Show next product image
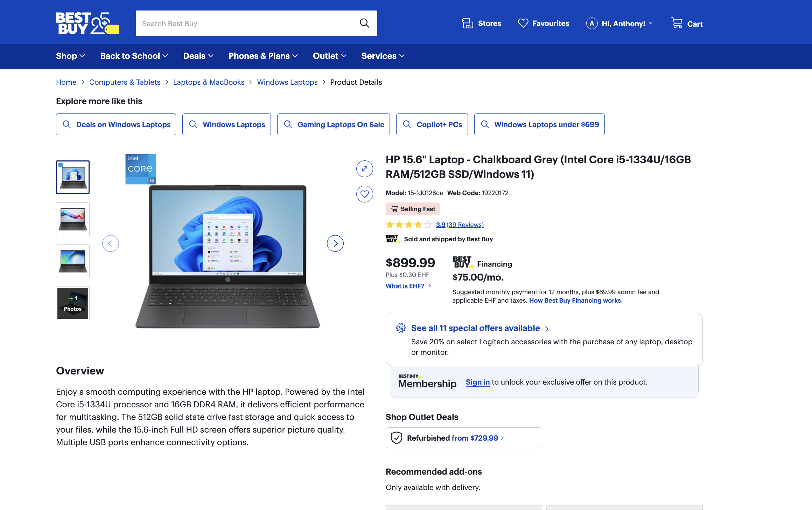 335,243
